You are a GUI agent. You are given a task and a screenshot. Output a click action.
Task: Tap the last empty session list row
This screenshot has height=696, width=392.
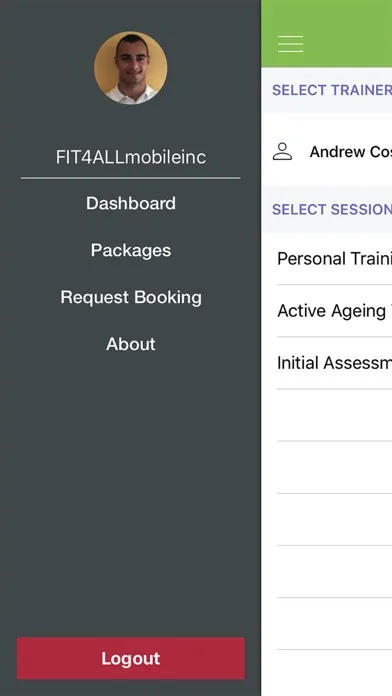(334, 624)
